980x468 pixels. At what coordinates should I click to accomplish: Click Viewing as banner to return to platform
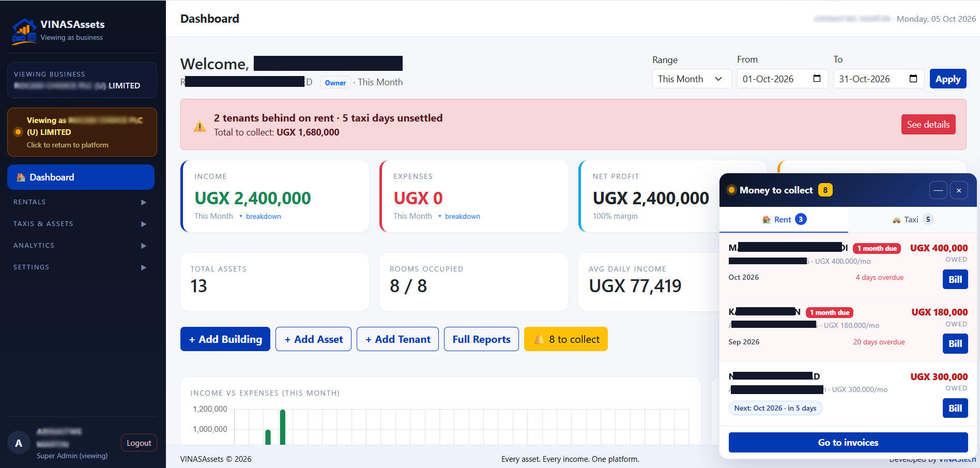[82, 132]
